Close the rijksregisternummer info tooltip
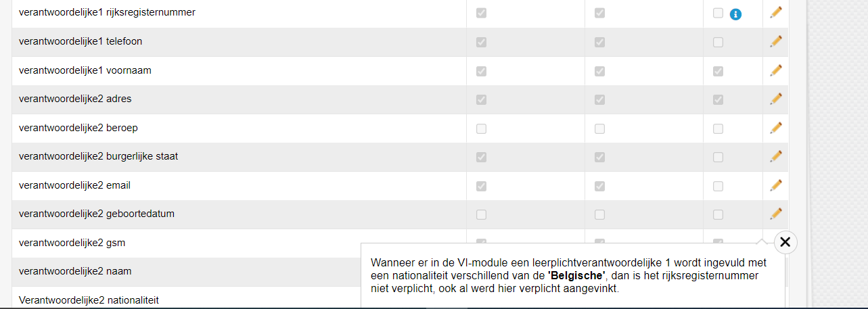 785,242
